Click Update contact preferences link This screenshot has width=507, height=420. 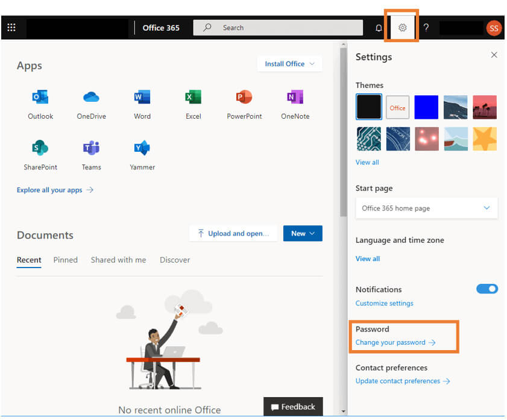(x=403, y=381)
